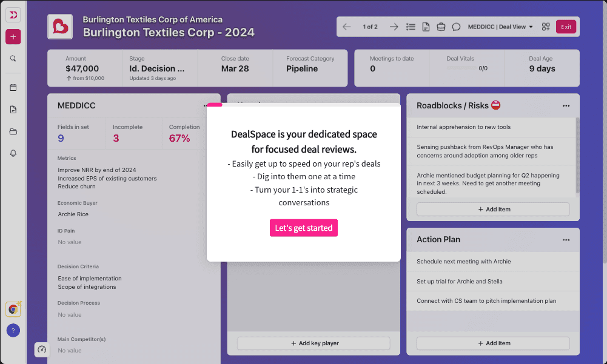The image size is (607, 364).
Task: Click the help question mark icon
Action: 13,330
